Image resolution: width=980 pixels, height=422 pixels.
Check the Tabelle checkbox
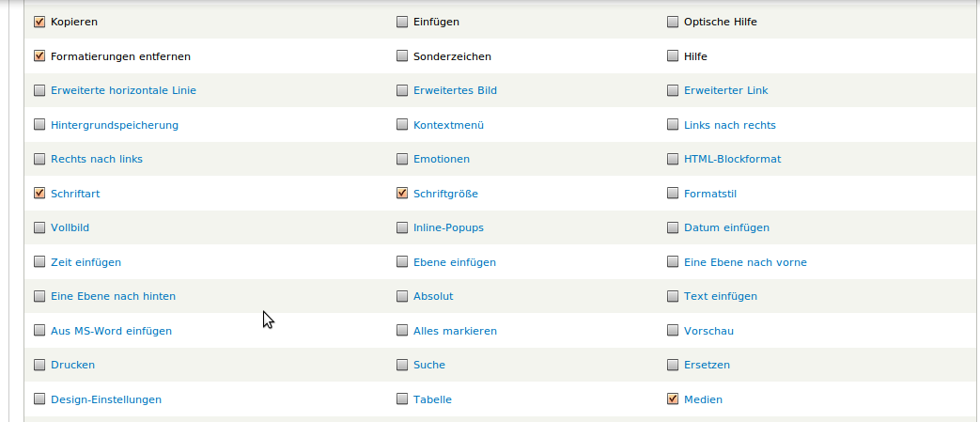pyautogui.click(x=402, y=399)
